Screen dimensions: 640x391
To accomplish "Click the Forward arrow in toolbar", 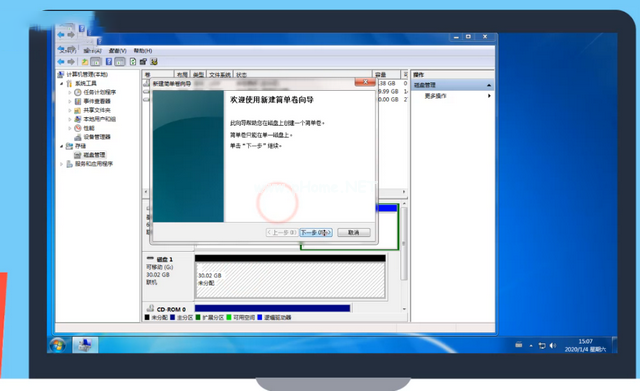I will pyautogui.click(x=71, y=62).
